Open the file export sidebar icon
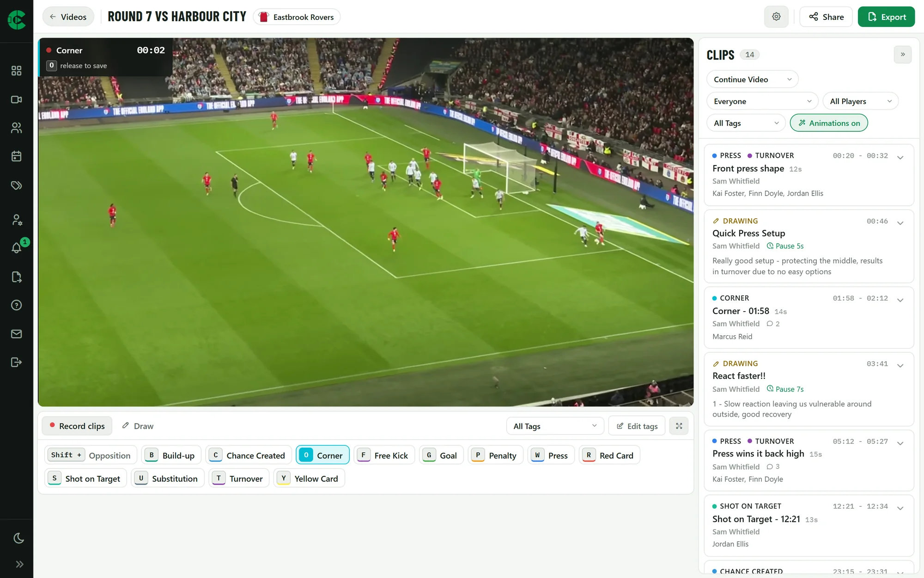This screenshot has height=578, width=924. coord(16,277)
